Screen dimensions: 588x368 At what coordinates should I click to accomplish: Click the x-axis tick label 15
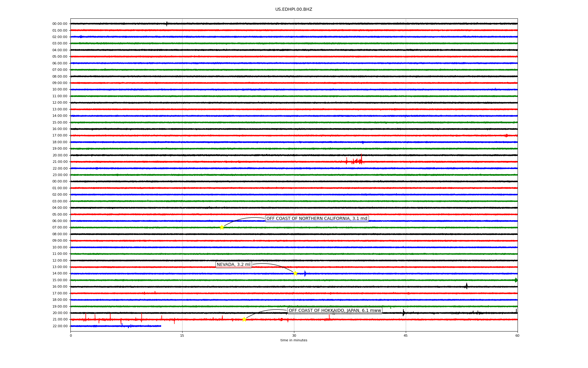[182, 335]
